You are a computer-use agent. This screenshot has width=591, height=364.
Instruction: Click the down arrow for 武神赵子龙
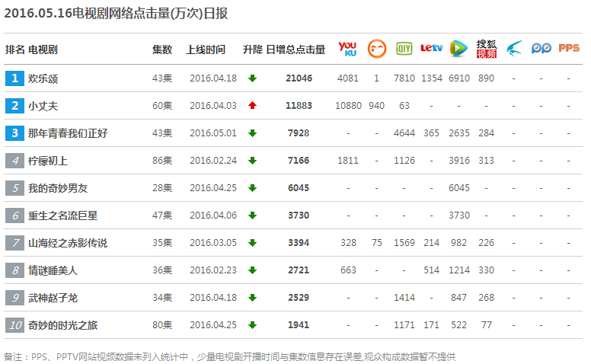pyautogui.click(x=253, y=298)
